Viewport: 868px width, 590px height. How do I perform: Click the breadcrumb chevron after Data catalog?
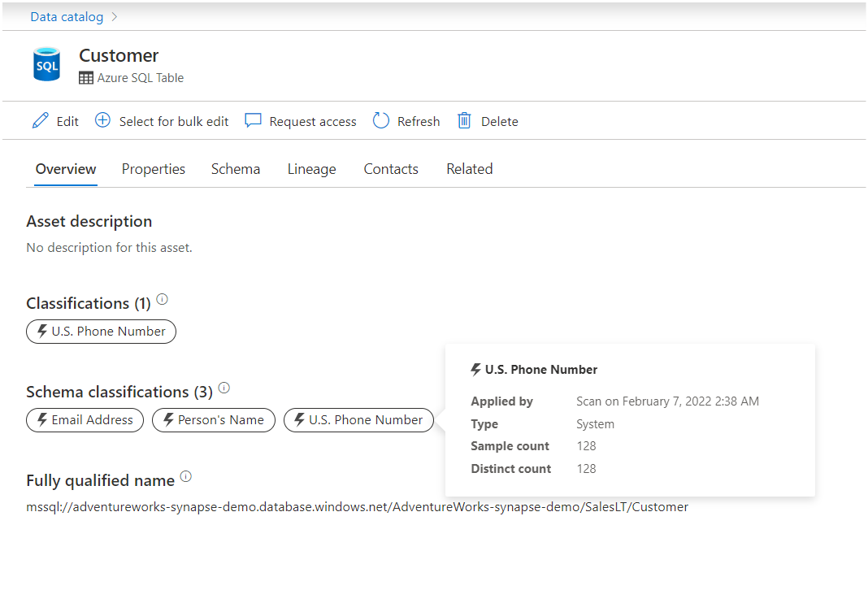tap(115, 16)
